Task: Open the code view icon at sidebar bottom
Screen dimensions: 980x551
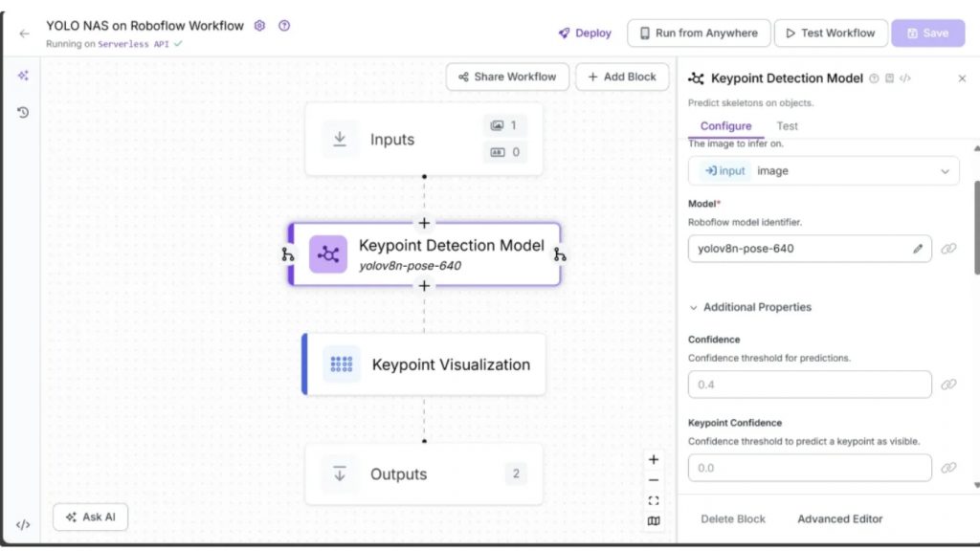Action: [24, 525]
